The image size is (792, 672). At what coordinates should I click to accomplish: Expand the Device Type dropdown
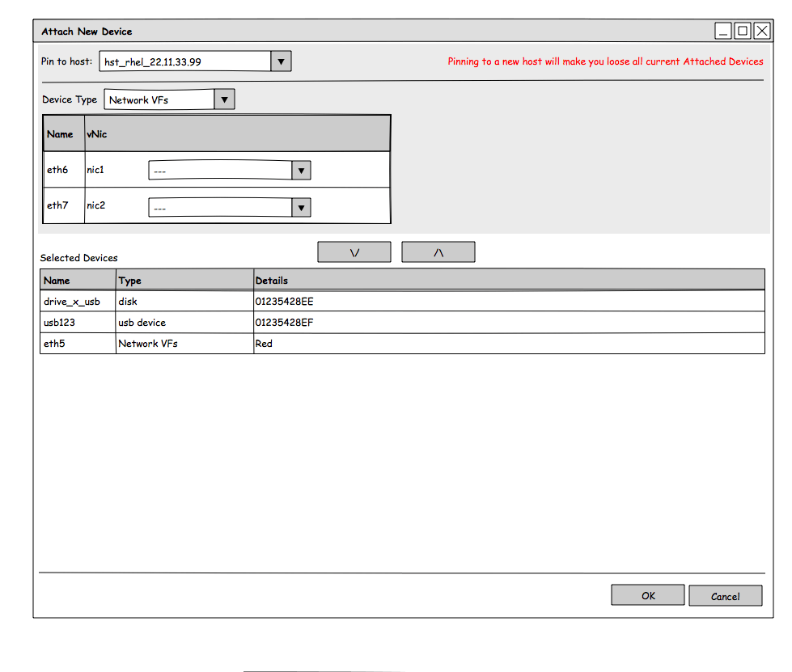225,100
